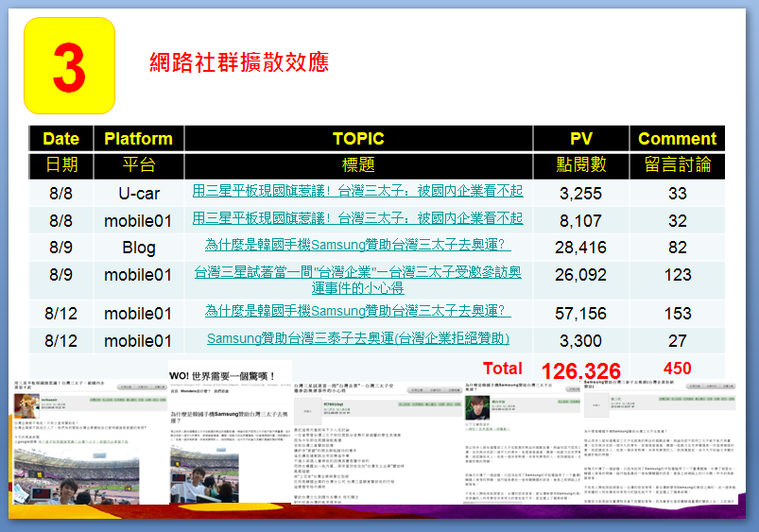Click the 日期 subheader cell
The height and width of the screenshot is (532, 759).
point(61,165)
